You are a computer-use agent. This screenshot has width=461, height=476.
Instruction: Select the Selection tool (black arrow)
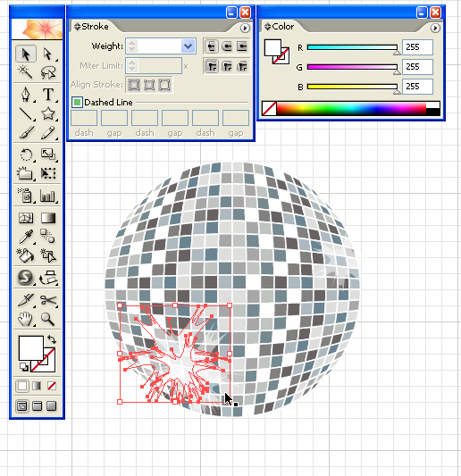click(26, 54)
